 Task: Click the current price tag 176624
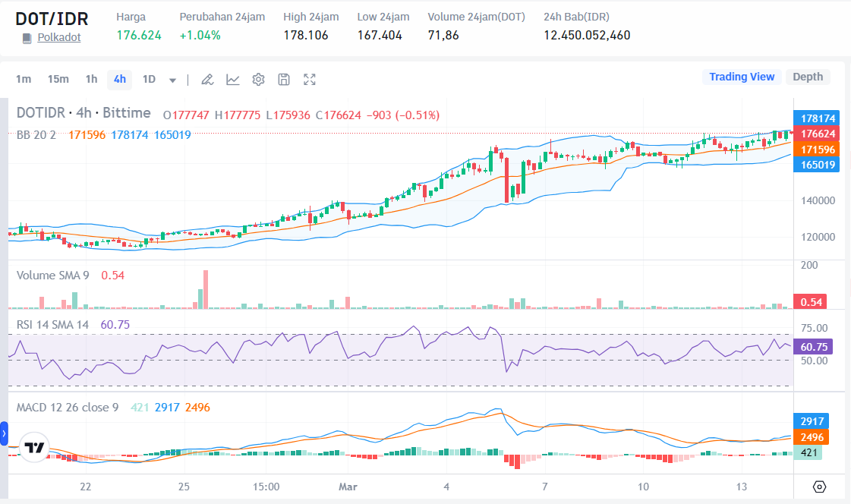818,134
